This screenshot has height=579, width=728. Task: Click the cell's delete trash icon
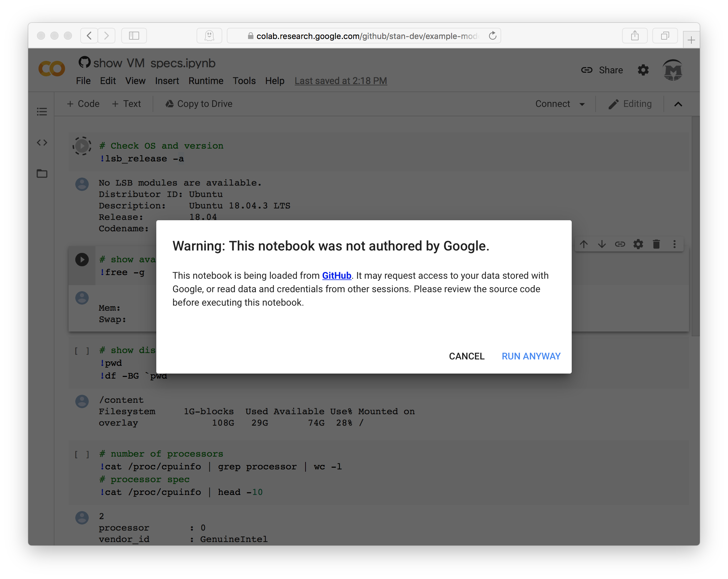pyautogui.click(x=656, y=244)
